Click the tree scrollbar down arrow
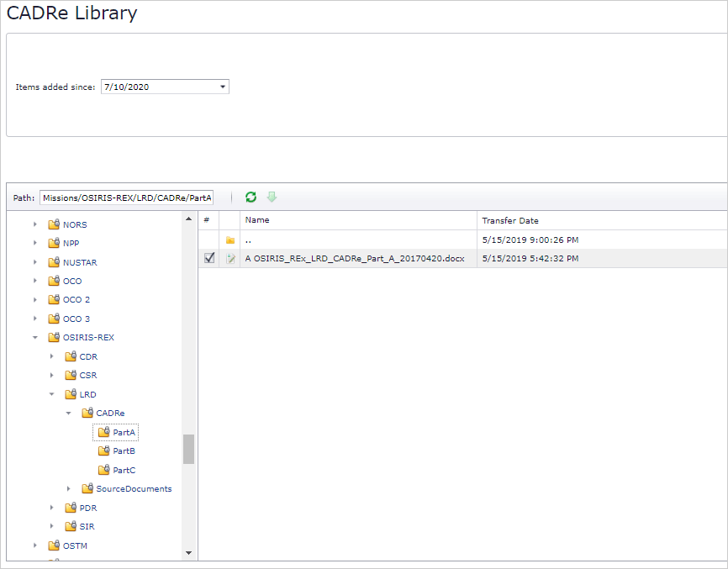 click(188, 553)
